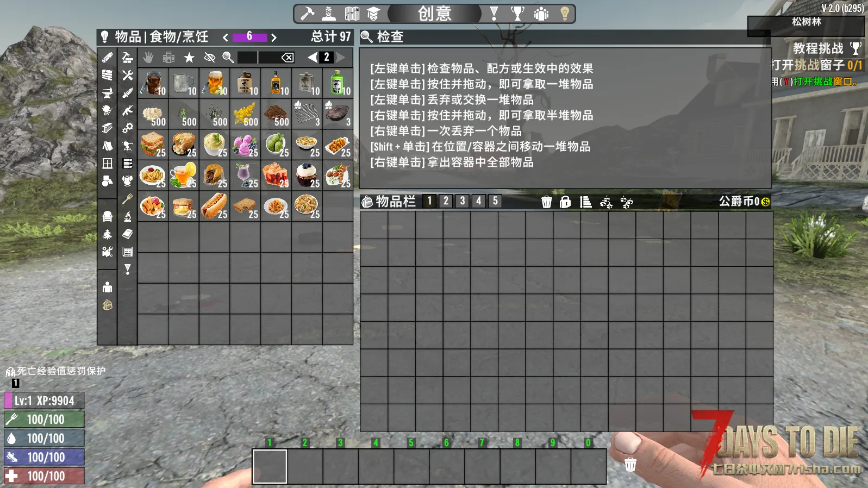868x488 pixels.
Task: Select the hot dog food item
Action: click(214, 206)
